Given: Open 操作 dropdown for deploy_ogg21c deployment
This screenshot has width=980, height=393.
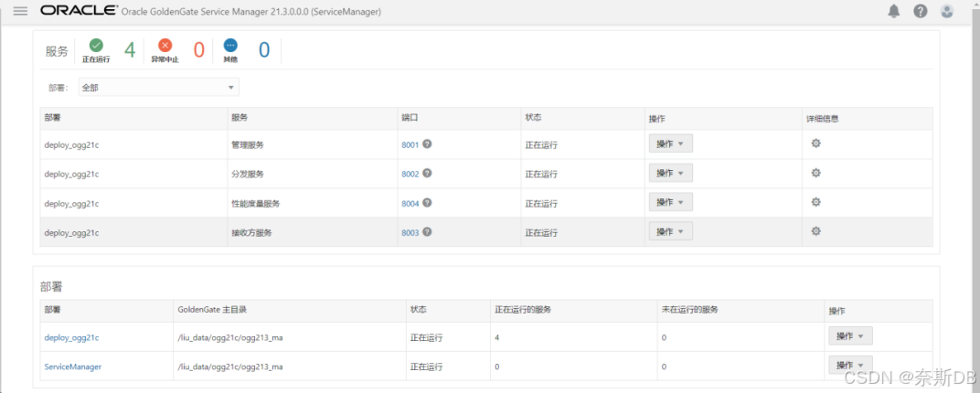Looking at the screenshot, I should (850, 336).
